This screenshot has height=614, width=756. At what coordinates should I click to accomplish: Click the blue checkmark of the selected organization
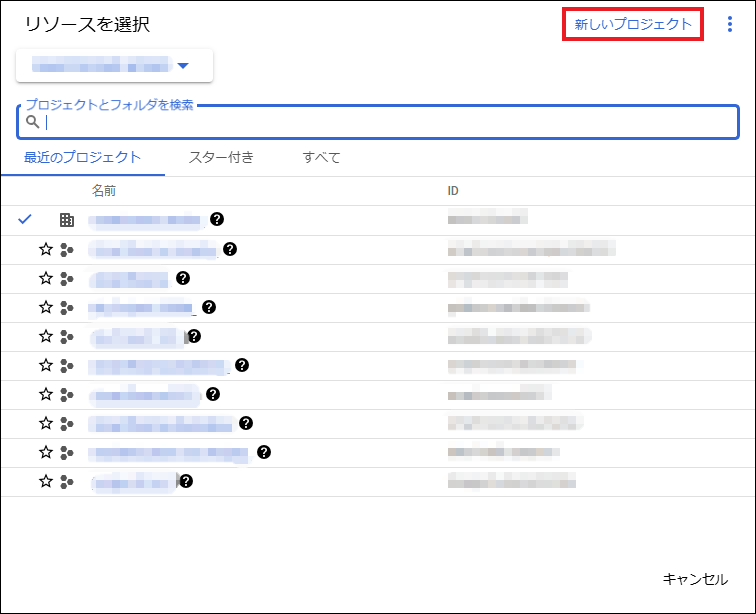point(26,220)
